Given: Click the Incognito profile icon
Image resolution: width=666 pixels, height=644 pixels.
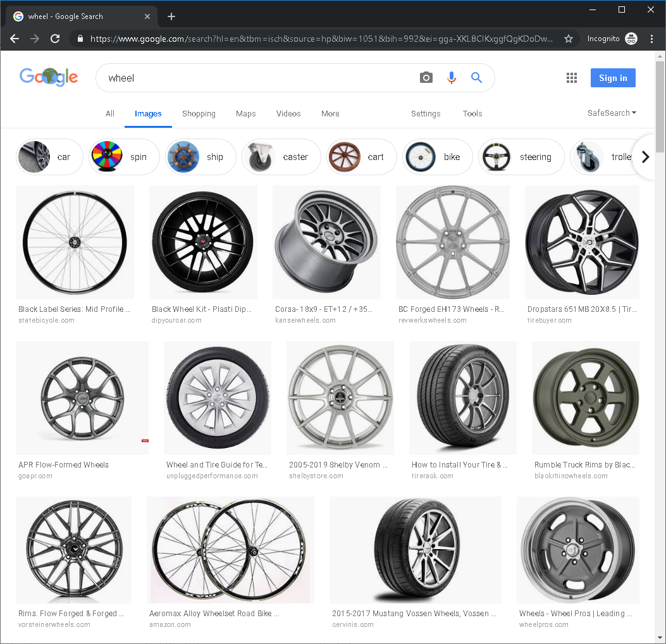Looking at the screenshot, I should click(x=631, y=39).
